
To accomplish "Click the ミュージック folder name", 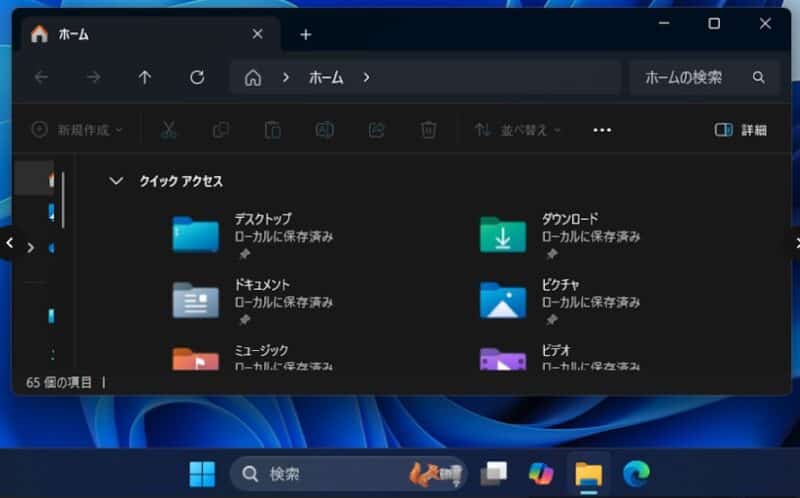I will click(x=261, y=351).
